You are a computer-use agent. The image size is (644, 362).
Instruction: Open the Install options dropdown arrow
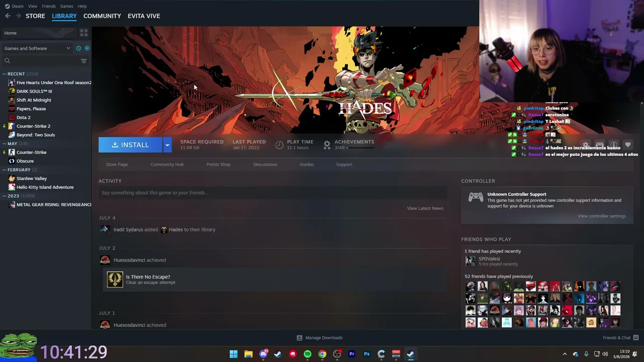click(168, 145)
